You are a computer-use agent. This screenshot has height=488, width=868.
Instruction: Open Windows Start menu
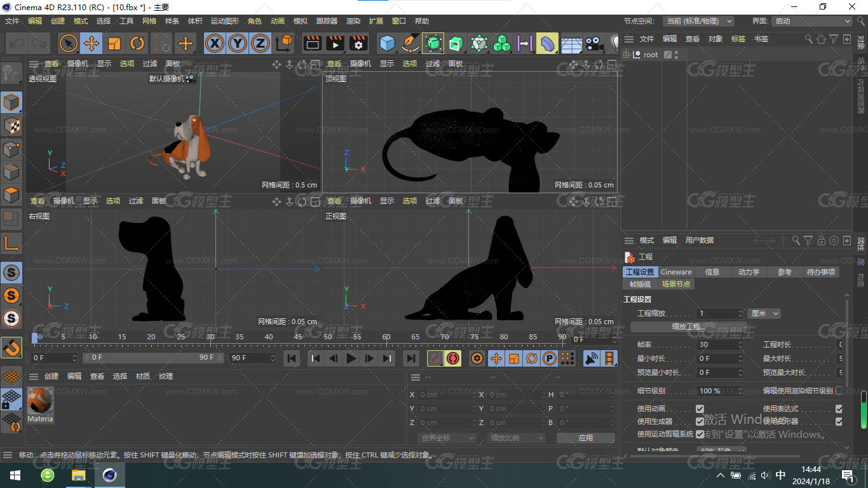15,475
